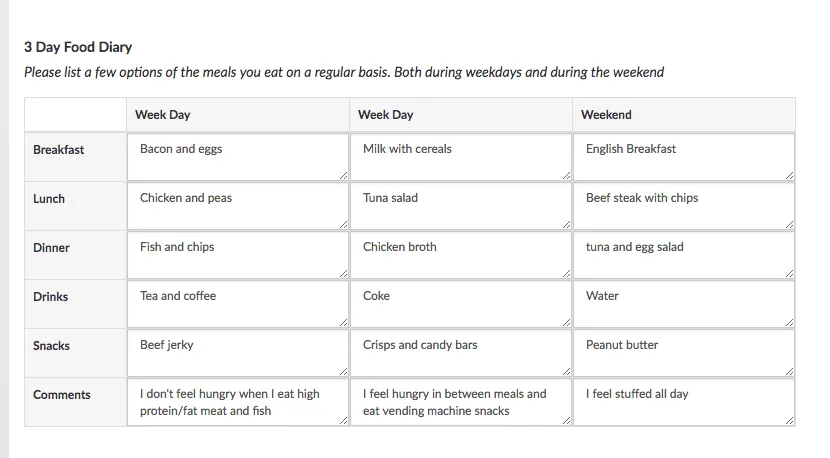Edit the 'Milk with cereals' text box
830x458 pixels.
(x=460, y=158)
